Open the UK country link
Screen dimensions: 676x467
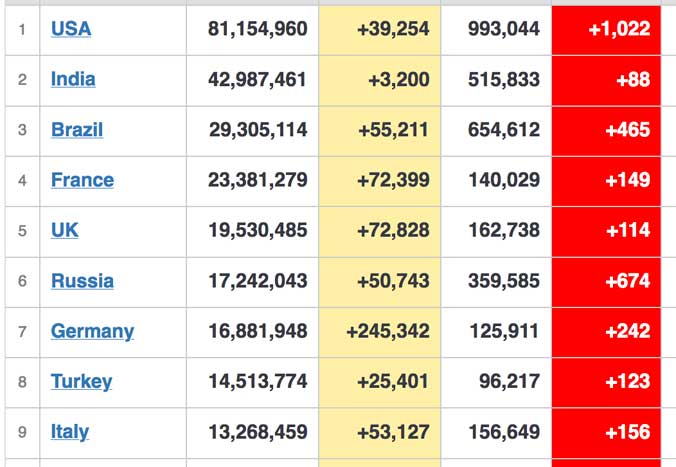[x=65, y=230]
